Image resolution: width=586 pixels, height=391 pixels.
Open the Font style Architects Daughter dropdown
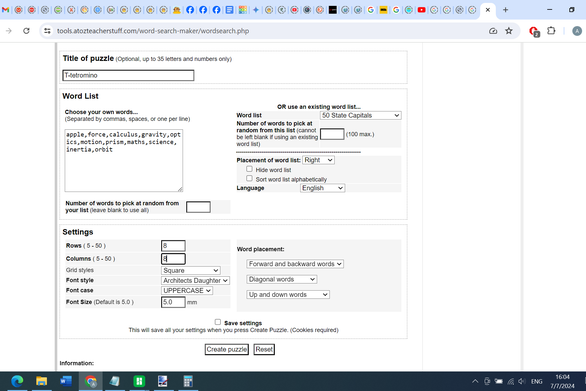pos(195,280)
